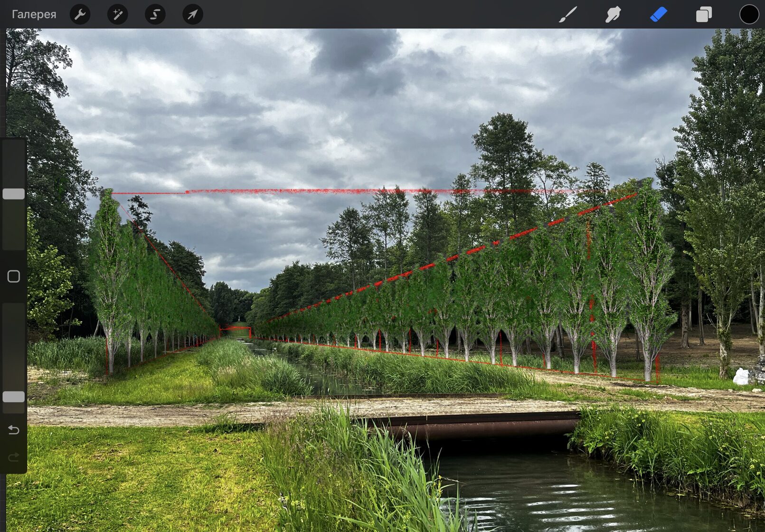Open the black color picker circle
Image resolution: width=765 pixels, height=532 pixels.
749,14
